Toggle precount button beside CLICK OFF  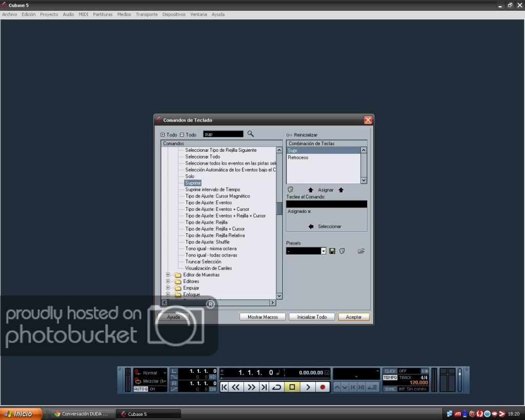[425, 371]
